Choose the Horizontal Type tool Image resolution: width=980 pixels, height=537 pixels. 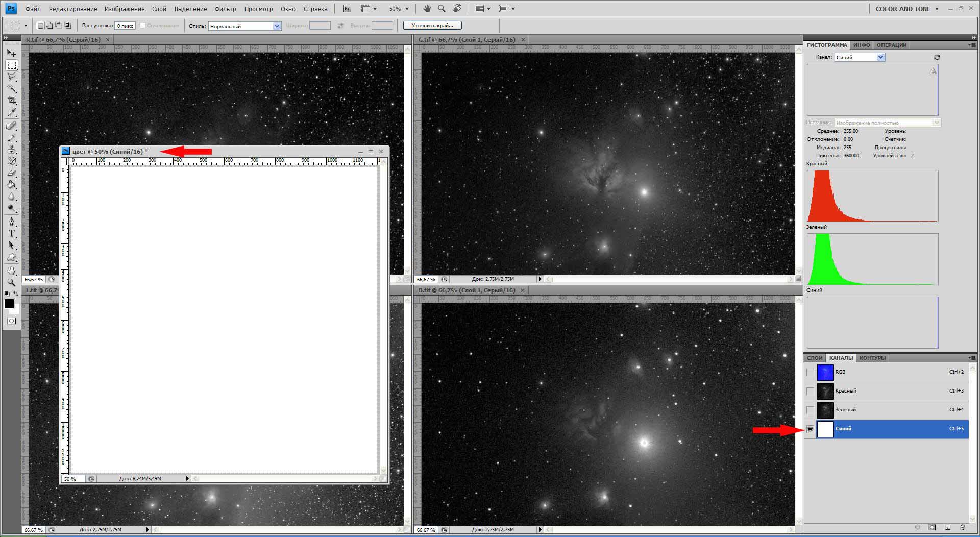click(x=12, y=233)
